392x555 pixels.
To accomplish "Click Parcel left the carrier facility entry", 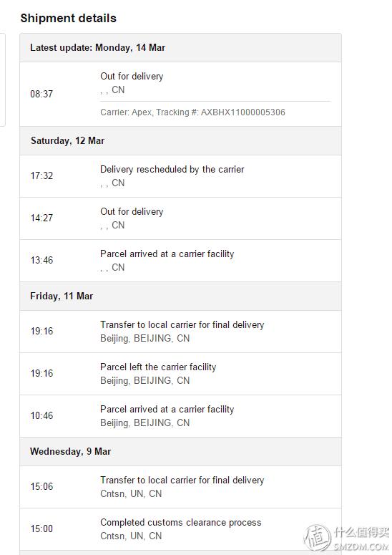I will click(x=181, y=374).
